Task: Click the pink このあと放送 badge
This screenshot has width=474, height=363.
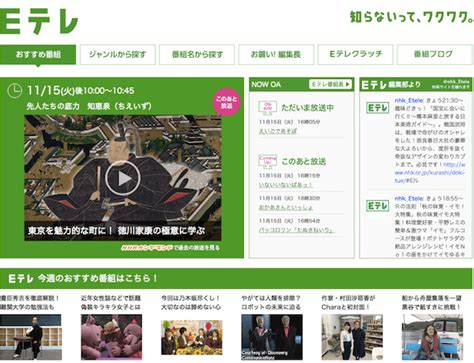Action: (x=226, y=102)
